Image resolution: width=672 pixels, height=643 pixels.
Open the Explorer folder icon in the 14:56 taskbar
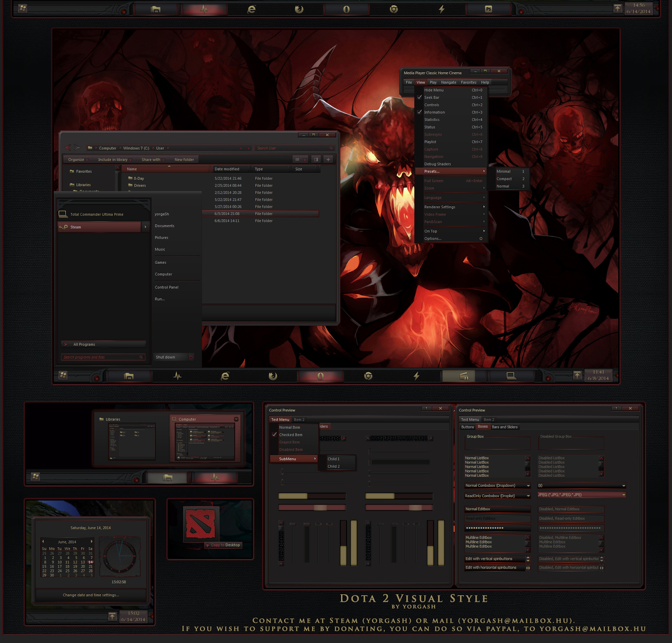[x=156, y=9]
